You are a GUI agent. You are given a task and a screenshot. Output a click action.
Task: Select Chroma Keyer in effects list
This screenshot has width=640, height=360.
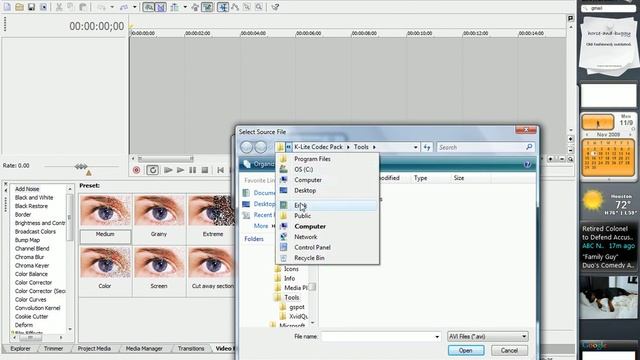[32, 266]
